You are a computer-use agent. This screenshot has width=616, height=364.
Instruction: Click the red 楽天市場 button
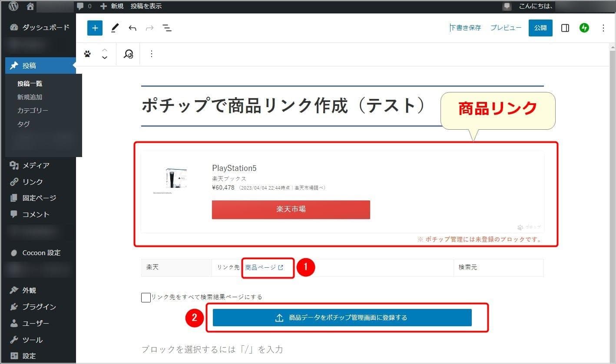291,210
